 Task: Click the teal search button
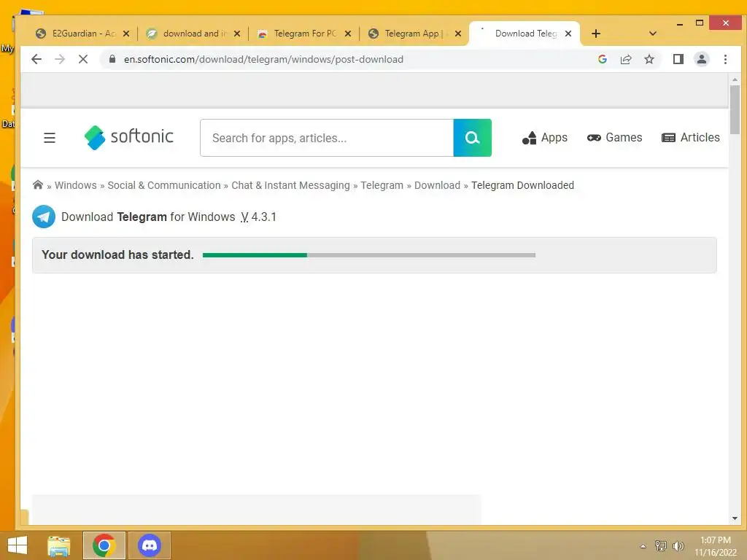[x=472, y=138]
